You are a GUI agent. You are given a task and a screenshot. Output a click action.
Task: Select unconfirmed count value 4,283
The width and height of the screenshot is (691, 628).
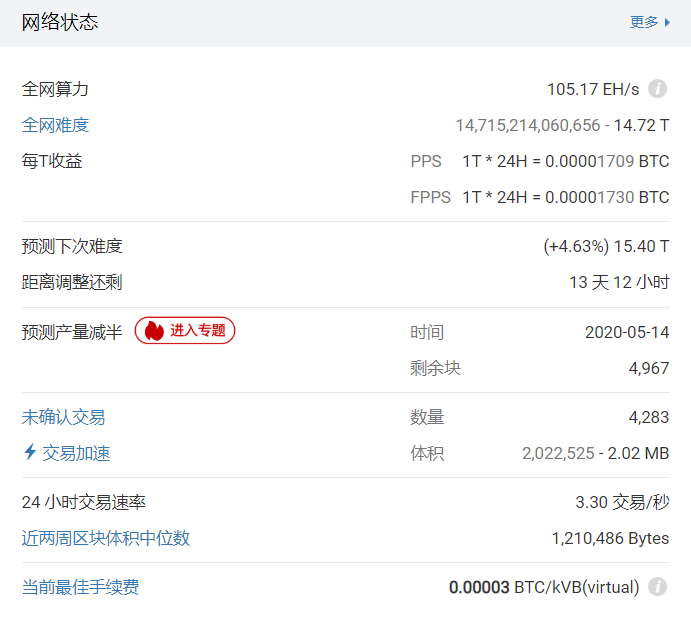(649, 417)
